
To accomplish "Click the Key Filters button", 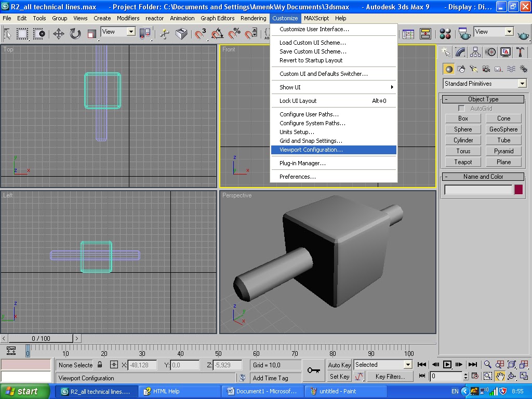I will pos(390,376).
